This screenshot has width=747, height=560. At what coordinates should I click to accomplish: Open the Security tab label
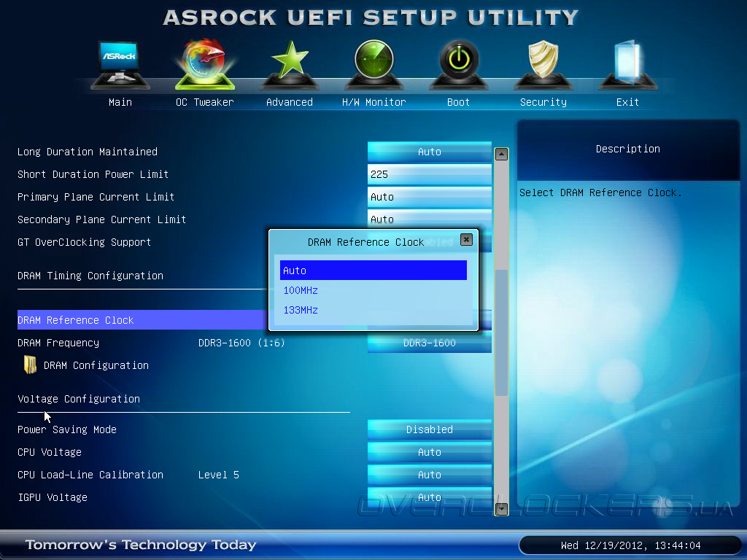(x=543, y=102)
